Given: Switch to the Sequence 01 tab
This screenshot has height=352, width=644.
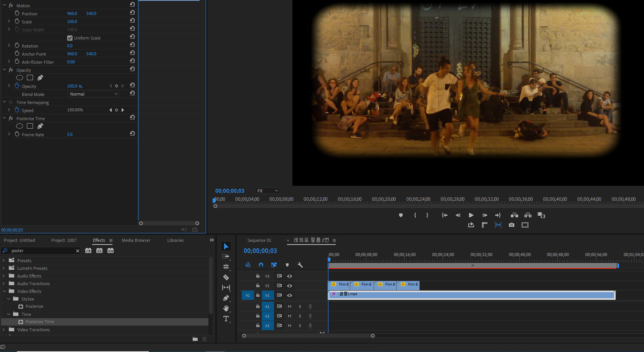Looking at the screenshot, I should point(259,240).
